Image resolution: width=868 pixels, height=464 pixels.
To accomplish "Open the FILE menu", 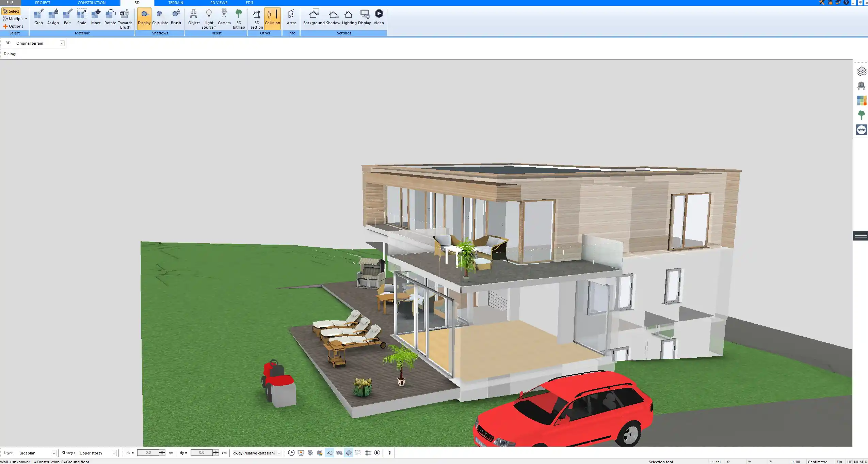I will [x=10, y=3].
